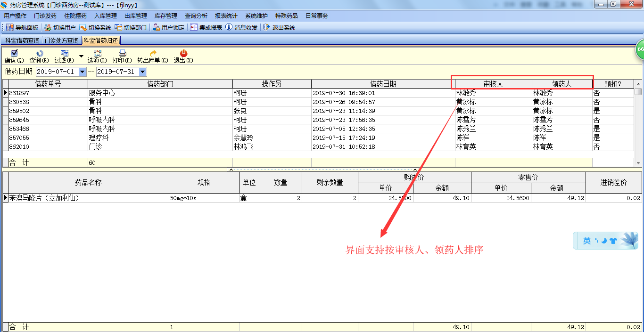Click the end date field 2019-07-31
This screenshot has height=332, width=644.
(117, 72)
